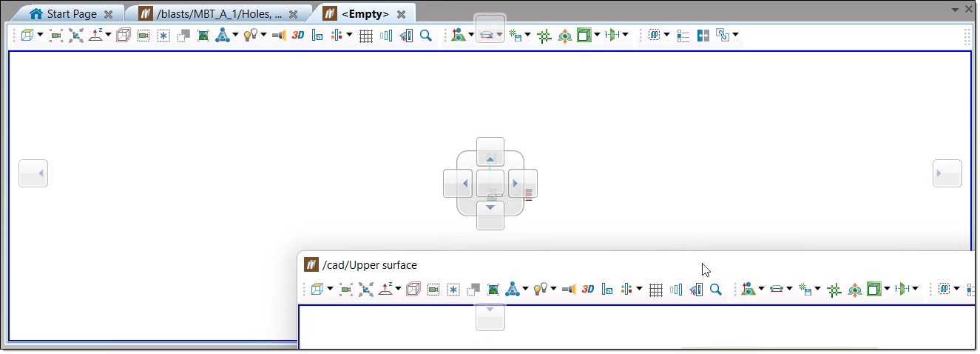Click the person-on-terrain icon in main toolbar
Viewport: 980px width, 354px height.
coord(459,35)
